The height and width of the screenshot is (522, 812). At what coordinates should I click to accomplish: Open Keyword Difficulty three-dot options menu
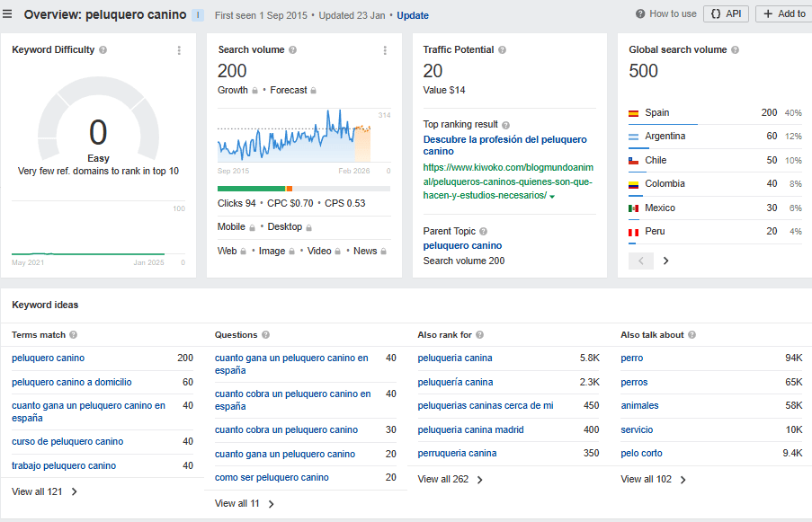pos(179,50)
